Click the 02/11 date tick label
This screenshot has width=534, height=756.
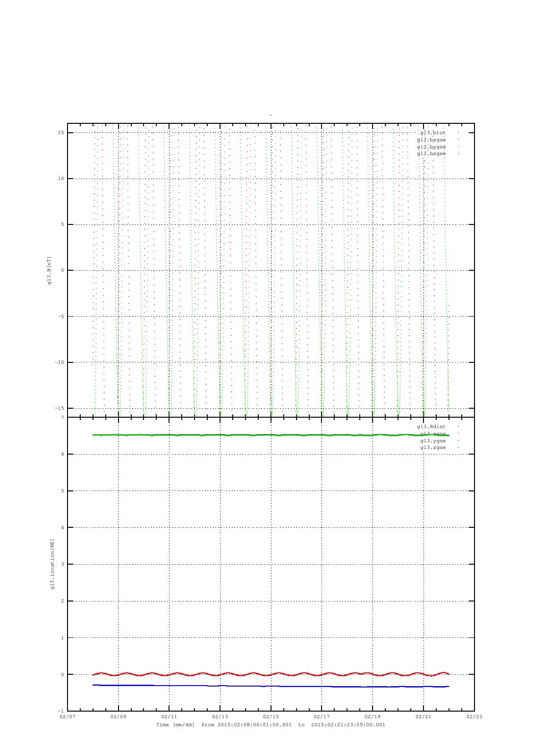pos(169,717)
